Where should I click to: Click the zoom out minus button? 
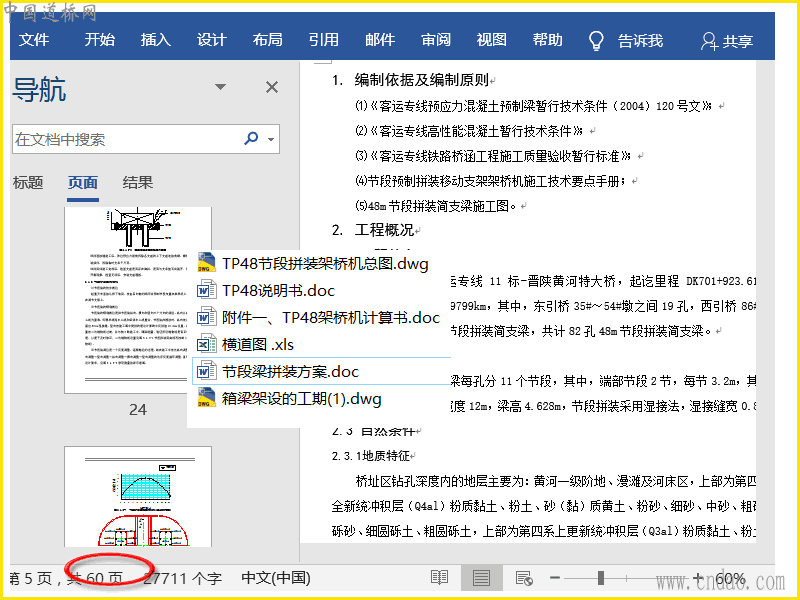555,578
